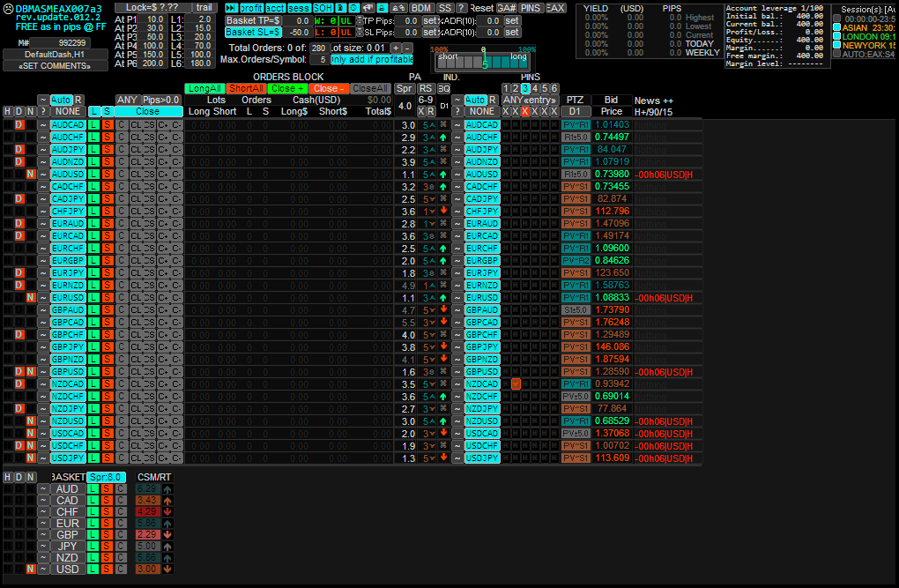This screenshot has width=899, height=588.
Task: Toggle 'Only add if profitable' option
Action: tap(372, 60)
